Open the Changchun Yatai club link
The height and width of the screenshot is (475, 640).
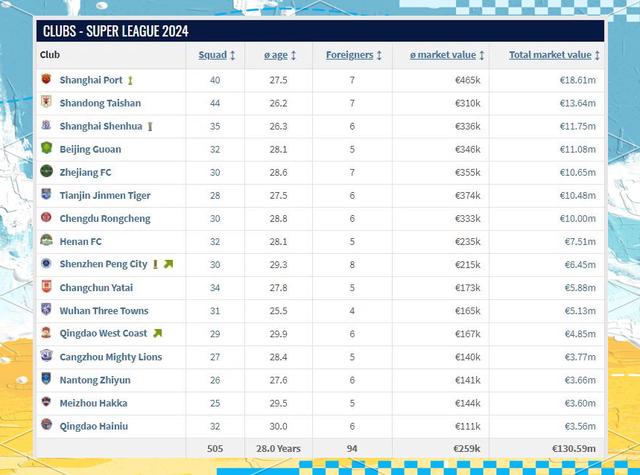pos(96,288)
